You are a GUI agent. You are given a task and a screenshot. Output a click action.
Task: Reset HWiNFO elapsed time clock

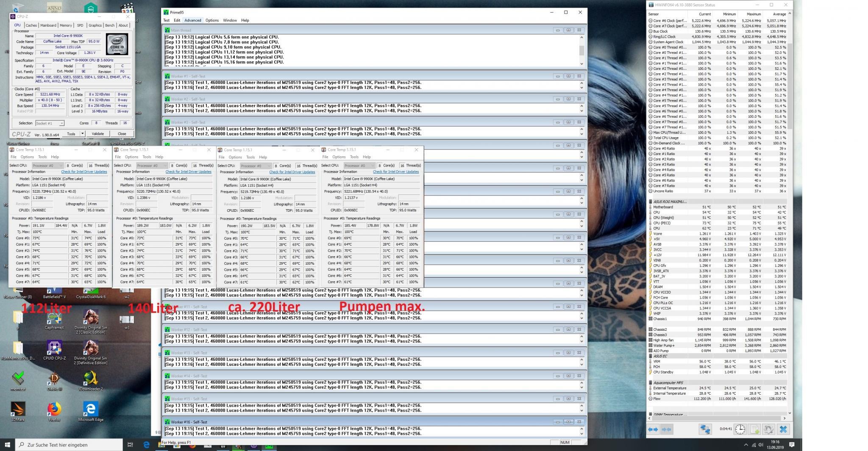click(740, 429)
